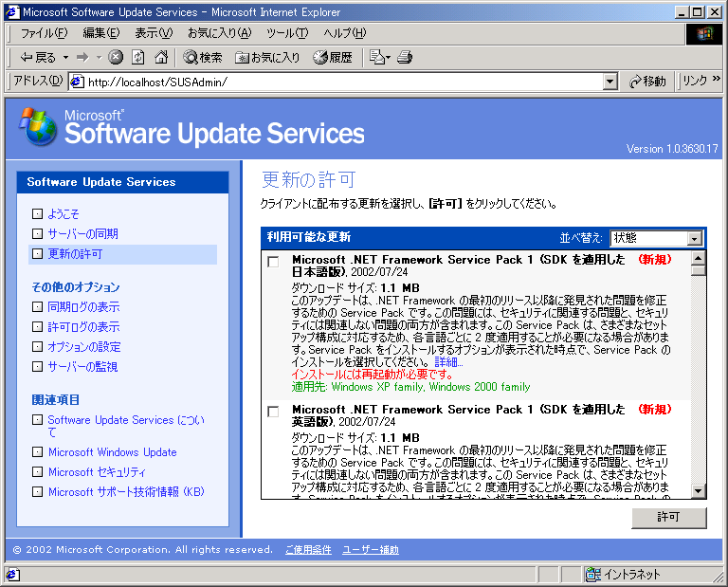Click the square bullet beside Microsoft Windows Update
The height and width of the screenshot is (587, 728).
37,452
